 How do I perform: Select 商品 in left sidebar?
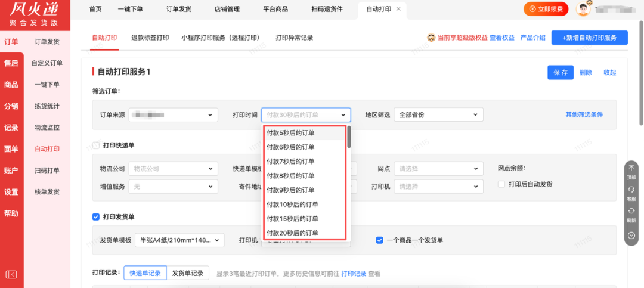(x=11, y=85)
